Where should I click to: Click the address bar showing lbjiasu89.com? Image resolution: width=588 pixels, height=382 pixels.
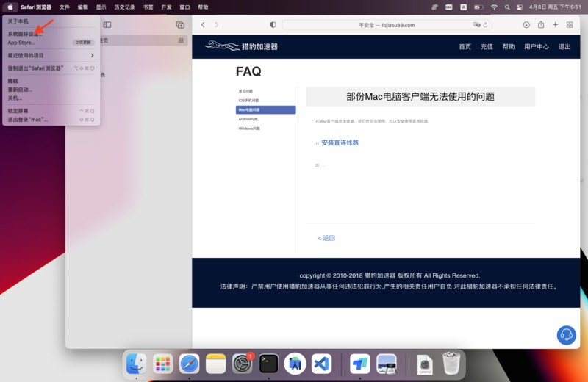coord(386,25)
